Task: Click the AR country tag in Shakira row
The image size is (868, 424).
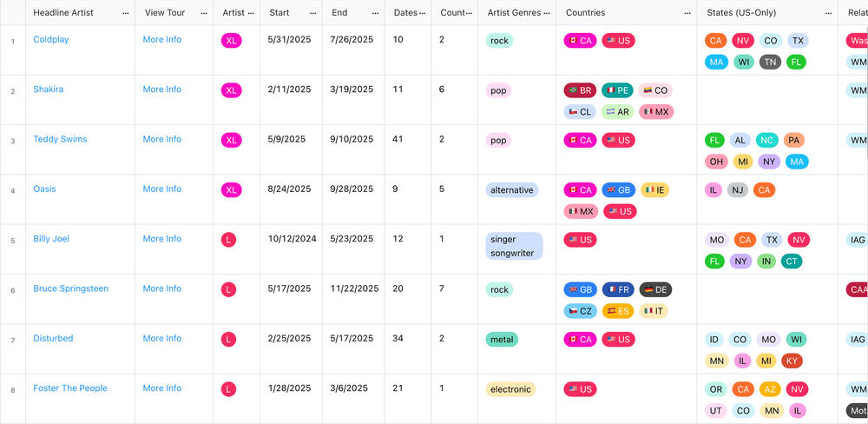Action: point(617,111)
